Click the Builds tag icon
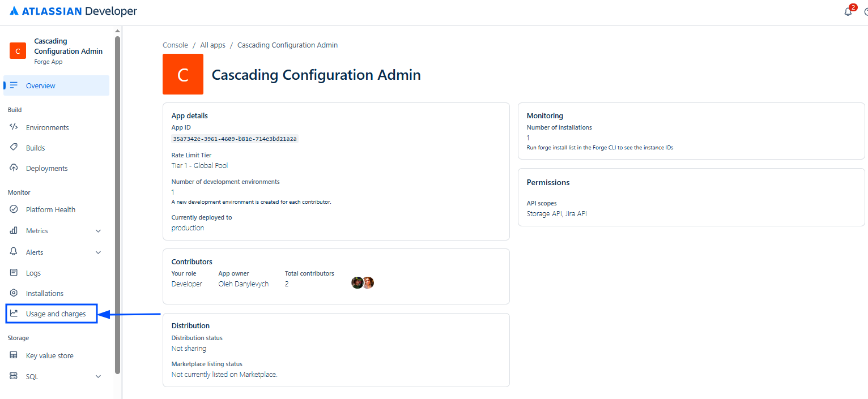Image resolution: width=868 pixels, height=399 pixels. pyautogui.click(x=14, y=148)
